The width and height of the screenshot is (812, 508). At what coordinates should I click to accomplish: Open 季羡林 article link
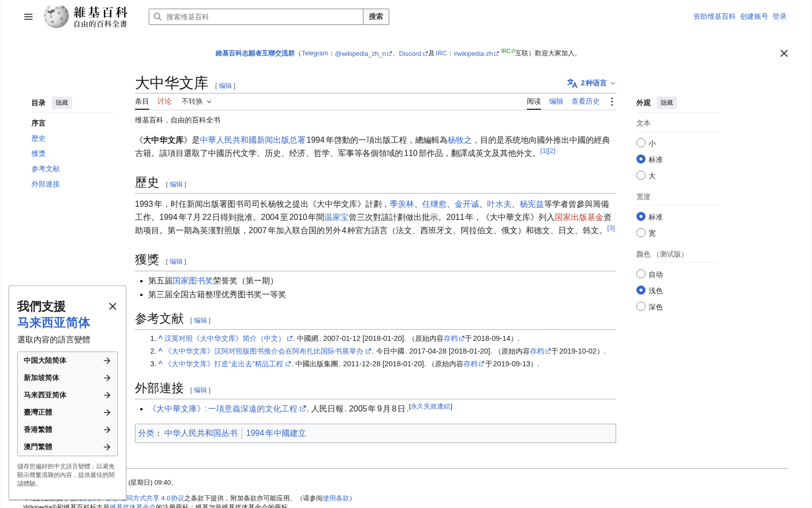point(402,204)
